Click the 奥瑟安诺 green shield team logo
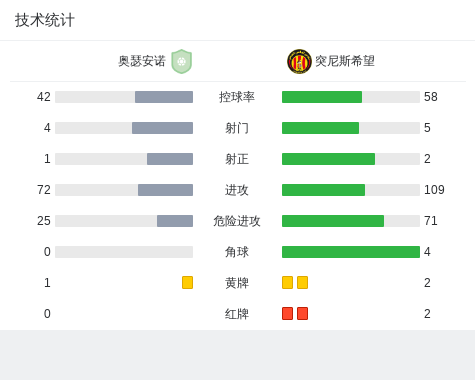The height and width of the screenshot is (380, 475). click(x=181, y=61)
